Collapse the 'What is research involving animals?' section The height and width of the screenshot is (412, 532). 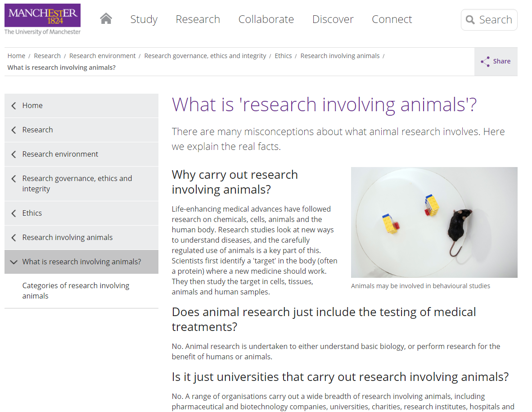click(x=14, y=262)
